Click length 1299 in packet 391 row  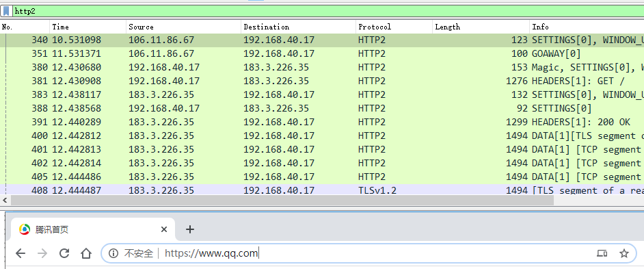[x=517, y=122]
